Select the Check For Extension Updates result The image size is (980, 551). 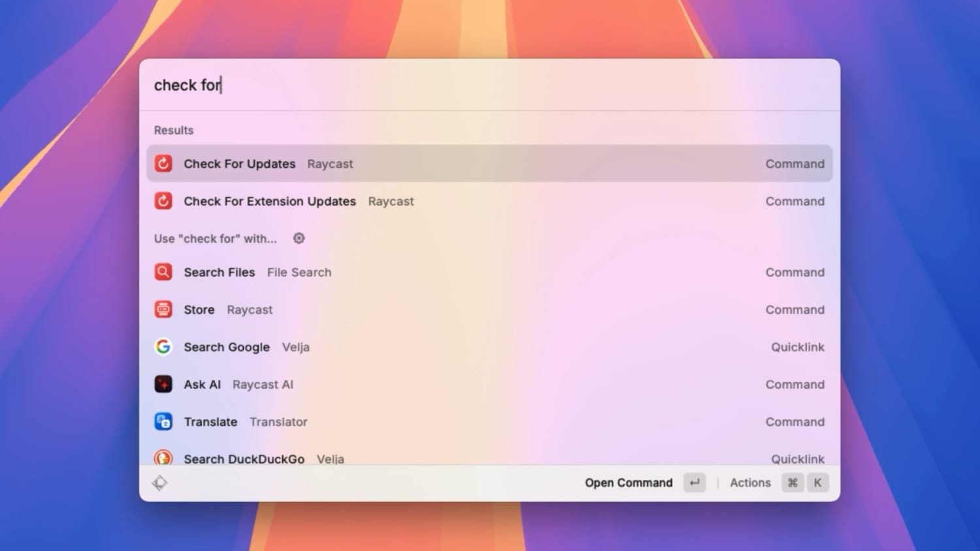coord(489,201)
